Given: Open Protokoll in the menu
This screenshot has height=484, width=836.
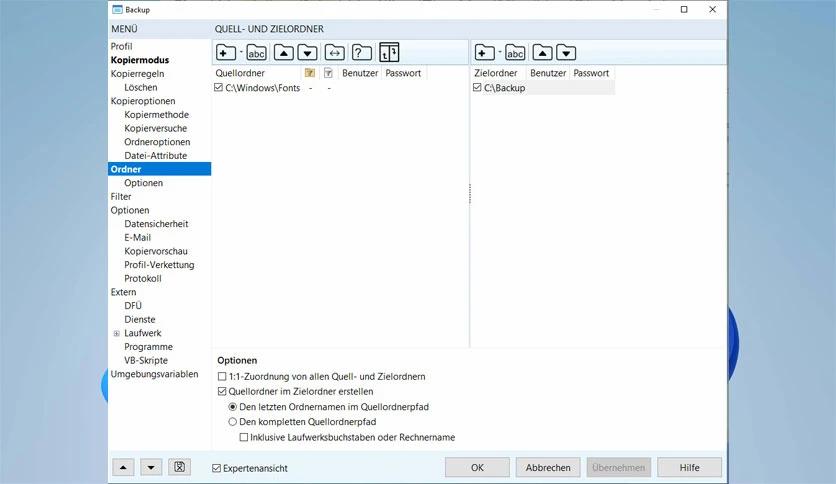Looking at the screenshot, I should point(143,278).
